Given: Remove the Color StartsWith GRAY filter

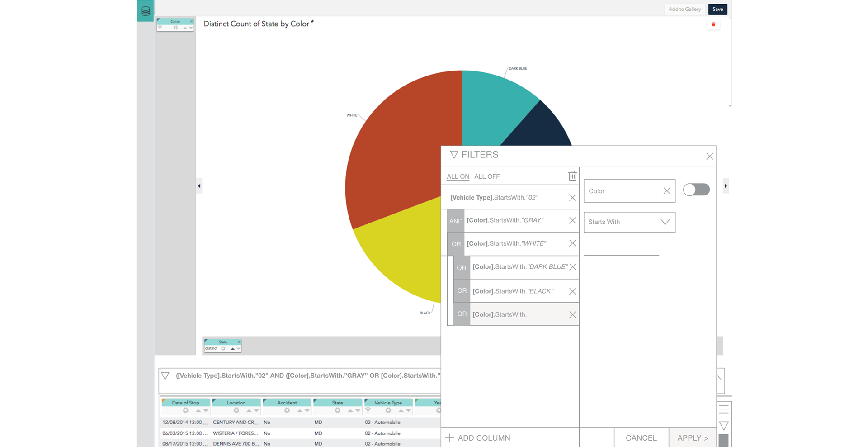Looking at the screenshot, I should tap(572, 220).
